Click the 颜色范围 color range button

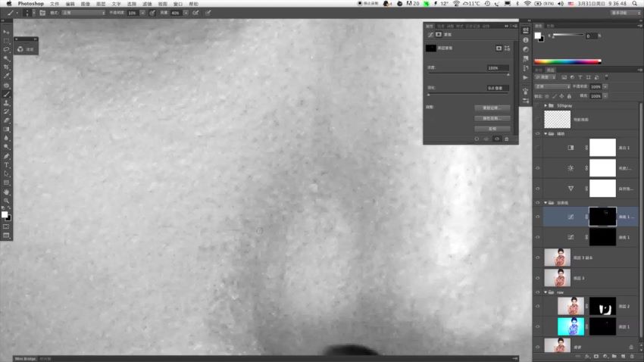[492, 118]
